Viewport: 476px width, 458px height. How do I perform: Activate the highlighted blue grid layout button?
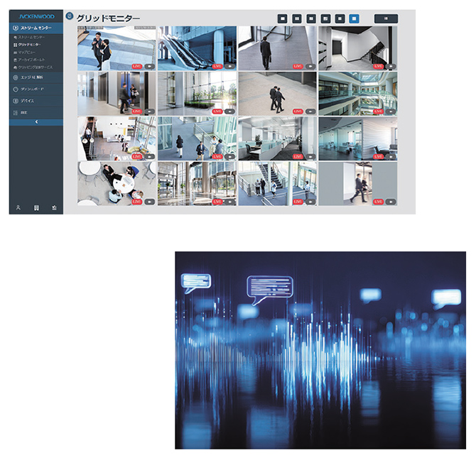pos(355,18)
